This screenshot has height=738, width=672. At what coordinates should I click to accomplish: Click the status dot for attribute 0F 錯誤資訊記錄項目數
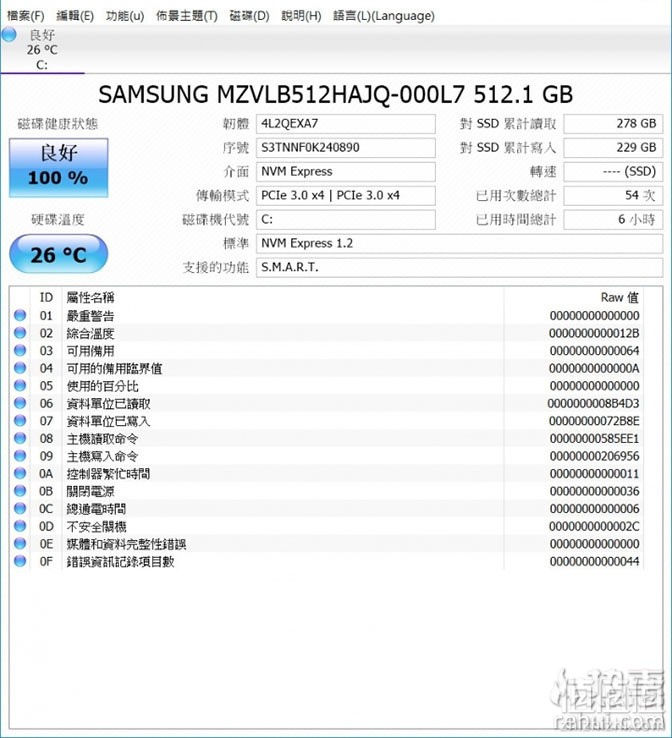(20, 561)
